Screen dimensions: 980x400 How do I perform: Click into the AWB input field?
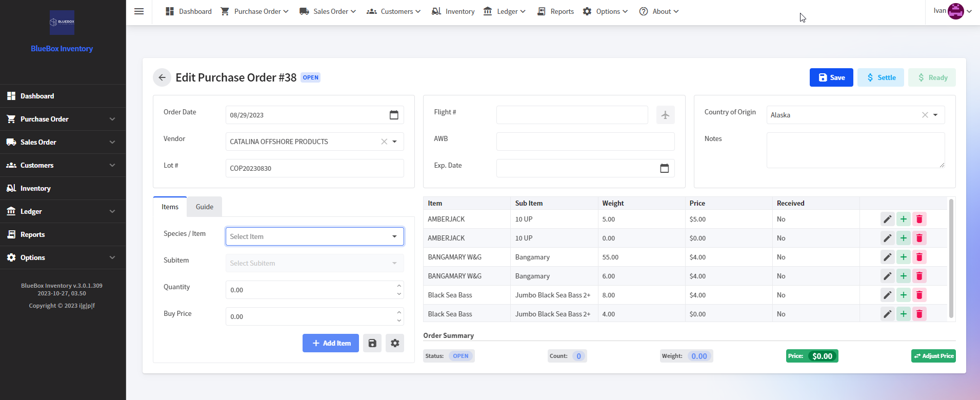coord(585,142)
